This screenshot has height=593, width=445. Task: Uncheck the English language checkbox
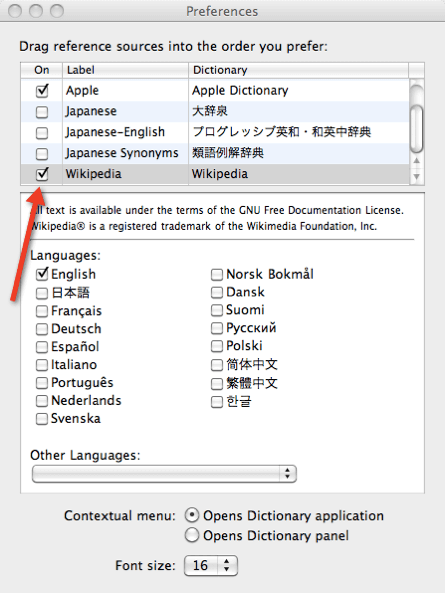42,274
